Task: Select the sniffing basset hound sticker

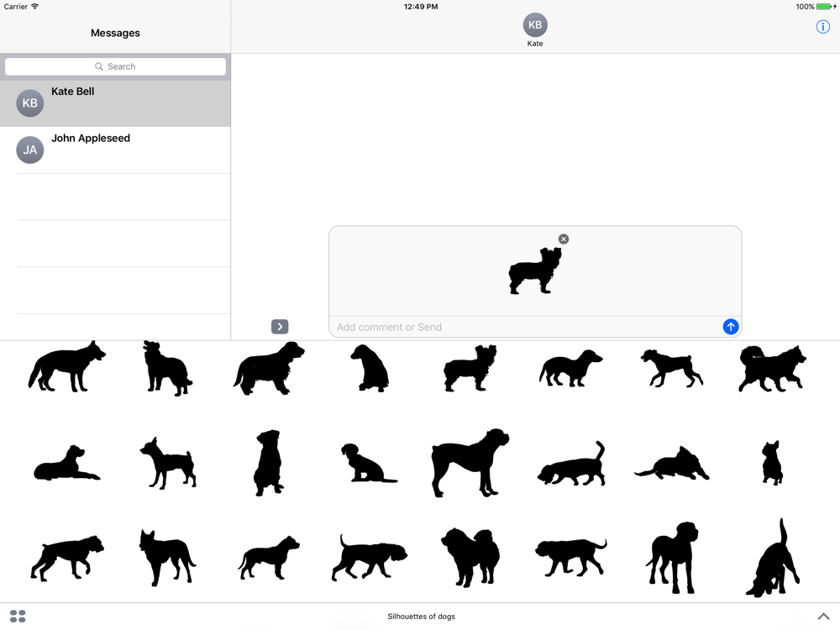Action: pos(571,464)
